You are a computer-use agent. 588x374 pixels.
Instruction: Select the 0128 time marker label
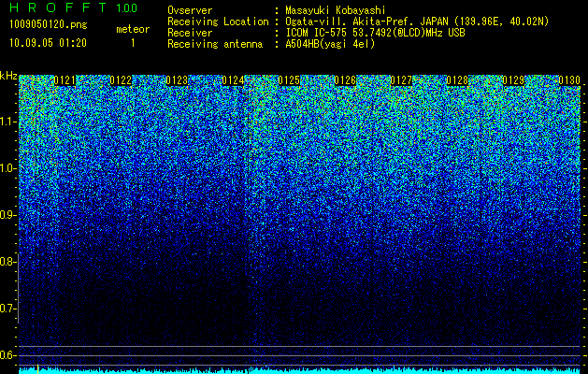(x=457, y=80)
